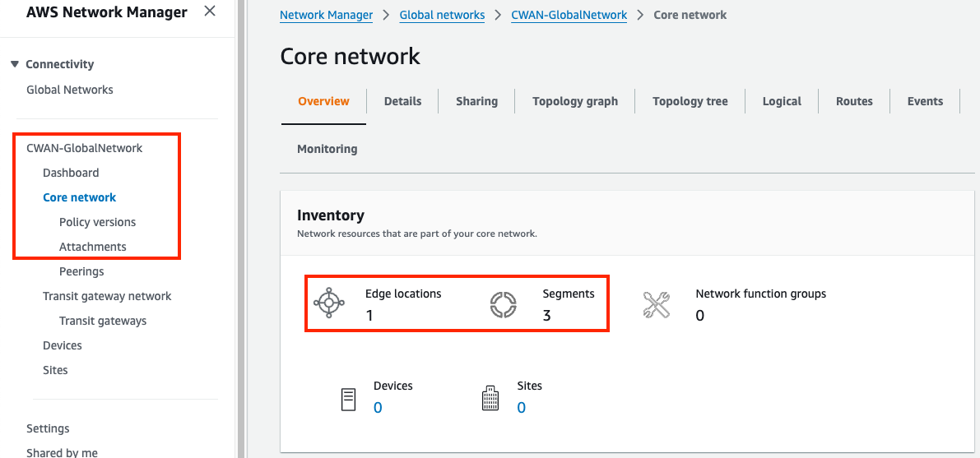Click the Sites building icon
Viewport: 980px width, 458px height.
pos(490,398)
